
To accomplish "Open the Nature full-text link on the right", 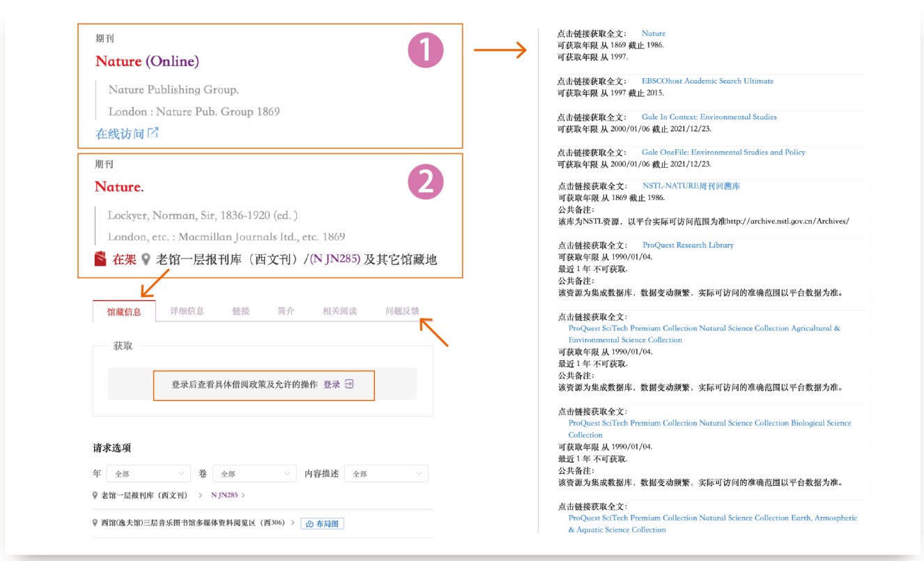I will [654, 33].
